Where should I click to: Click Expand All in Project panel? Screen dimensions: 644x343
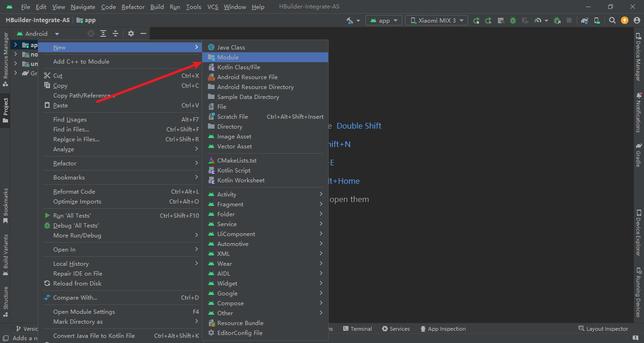(x=103, y=33)
